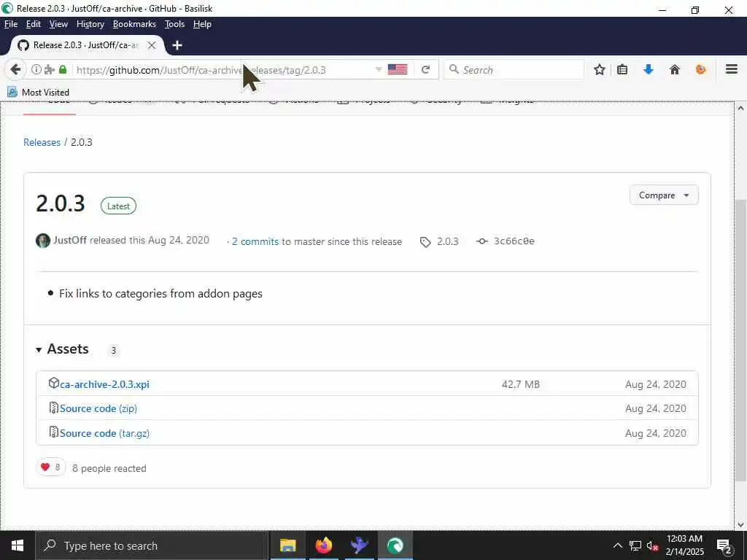747x560 pixels.
Task: Open the blue bird app in taskbar
Action: [359, 545]
